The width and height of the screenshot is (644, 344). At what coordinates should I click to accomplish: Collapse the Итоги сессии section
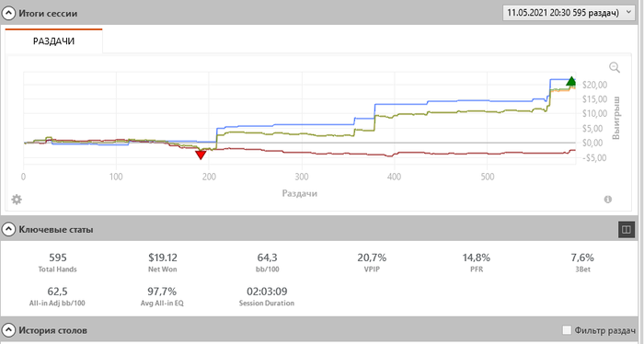click(x=8, y=14)
